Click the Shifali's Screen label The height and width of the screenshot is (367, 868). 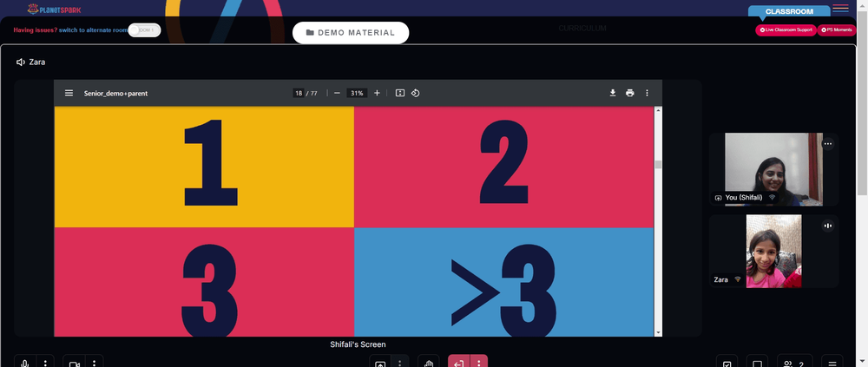(x=358, y=344)
